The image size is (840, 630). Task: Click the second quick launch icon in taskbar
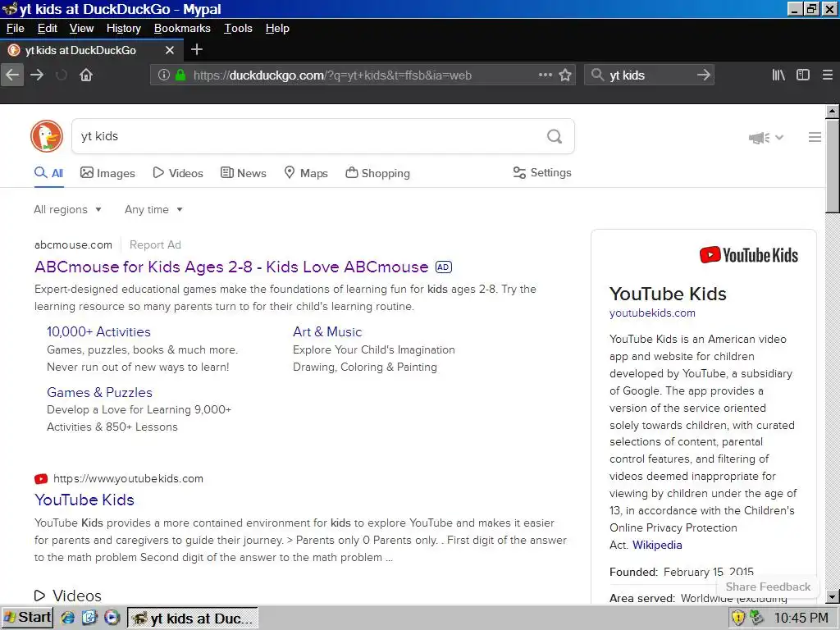tap(89, 618)
